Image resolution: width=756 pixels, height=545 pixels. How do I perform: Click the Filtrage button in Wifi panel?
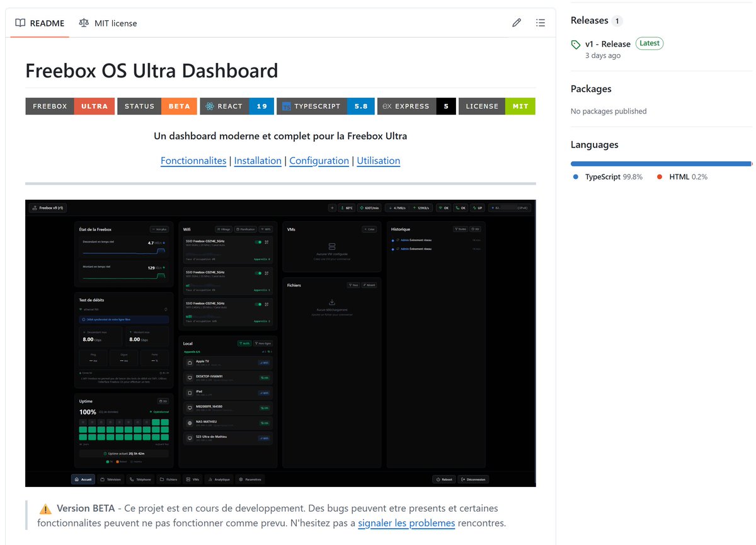pyautogui.click(x=224, y=229)
